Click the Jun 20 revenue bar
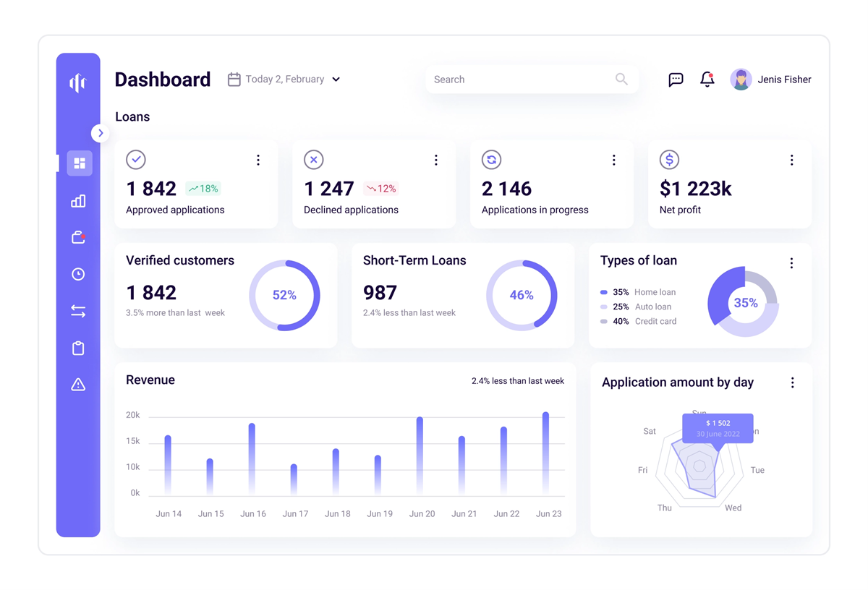This screenshot has width=868, height=590. click(x=420, y=456)
